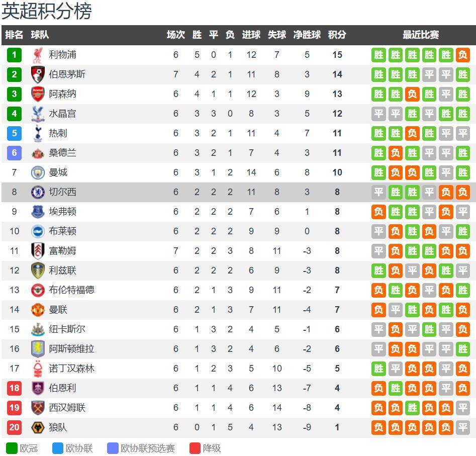Click the rank 20 red position badge

pos(14,427)
